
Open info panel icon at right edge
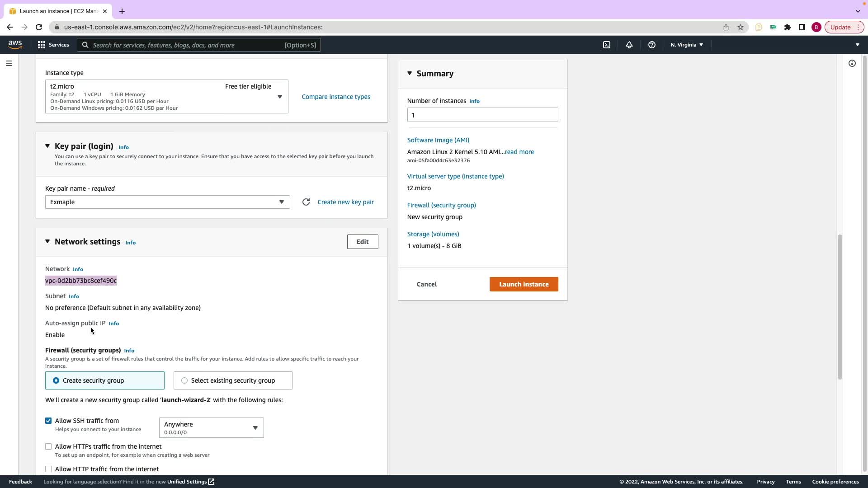point(852,63)
